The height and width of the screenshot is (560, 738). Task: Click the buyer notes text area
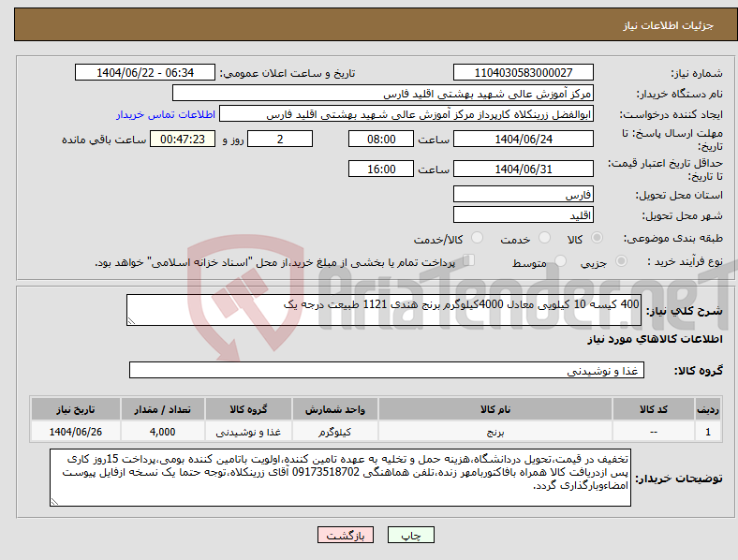340,478
